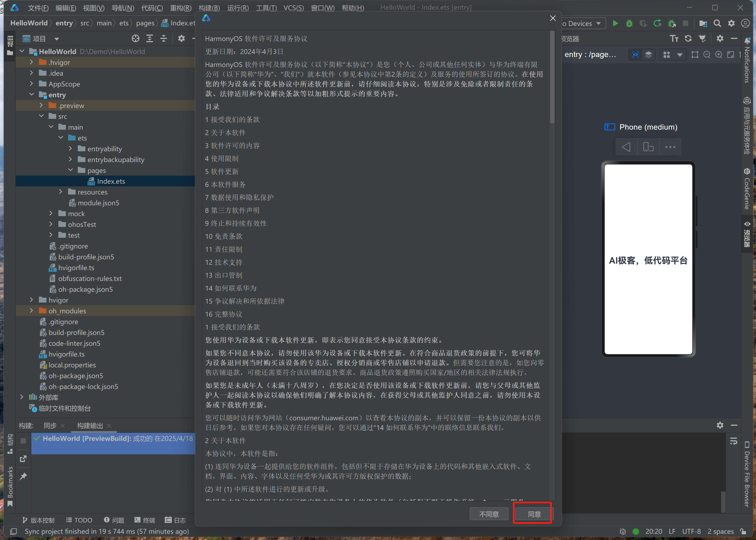
Task: Click the previewer refresh icon
Action: pyautogui.click(x=688, y=39)
